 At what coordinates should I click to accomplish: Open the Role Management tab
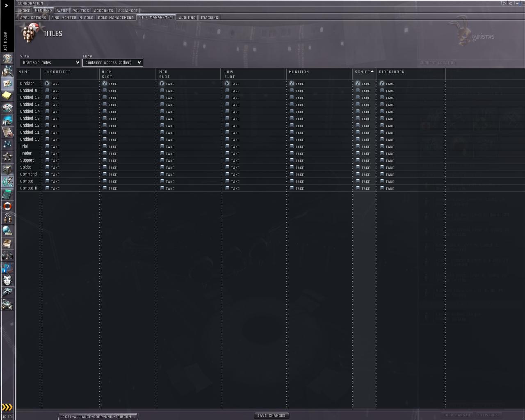pyautogui.click(x=116, y=18)
